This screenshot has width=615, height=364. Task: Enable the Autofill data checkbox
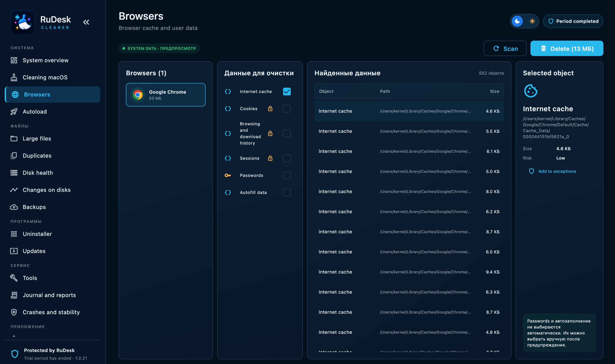287,192
